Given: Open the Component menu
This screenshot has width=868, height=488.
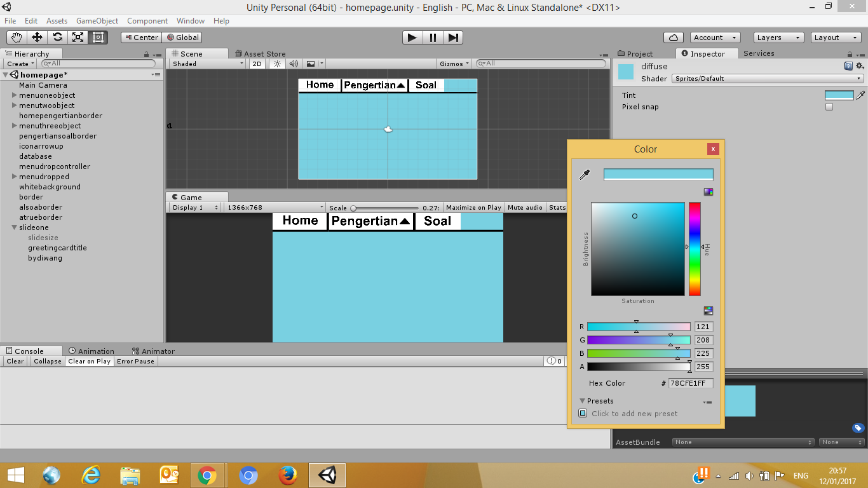Looking at the screenshot, I should pyautogui.click(x=147, y=21).
